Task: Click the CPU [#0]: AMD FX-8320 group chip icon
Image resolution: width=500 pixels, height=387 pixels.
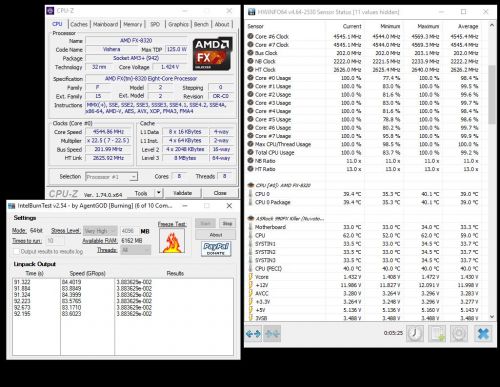Action: click(x=251, y=185)
